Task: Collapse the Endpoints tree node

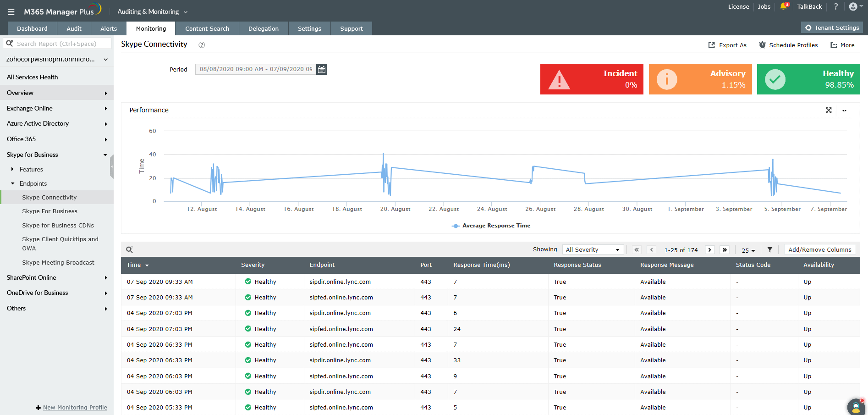Action: click(13, 183)
